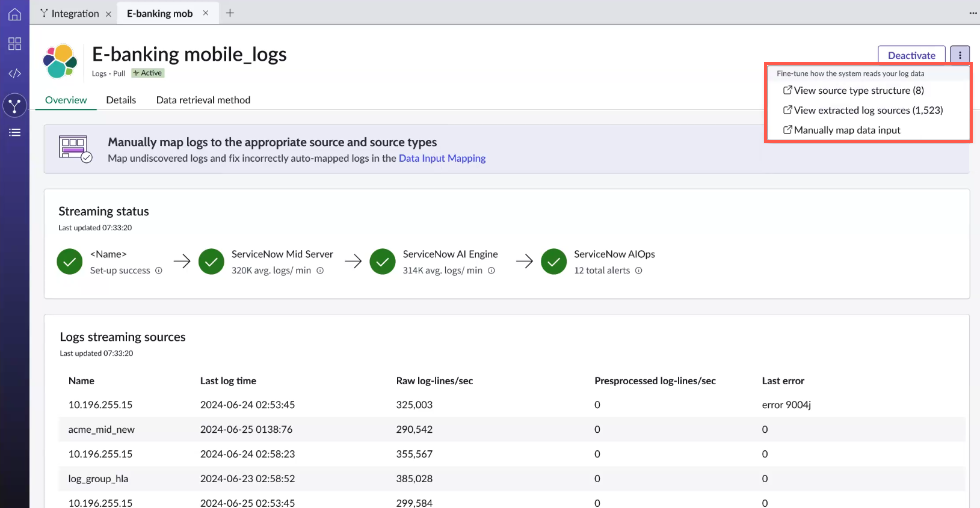The image size is (980, 508).
Task: Click the E-banking mobile_logs Elastic logo
Action: point(60,61)
